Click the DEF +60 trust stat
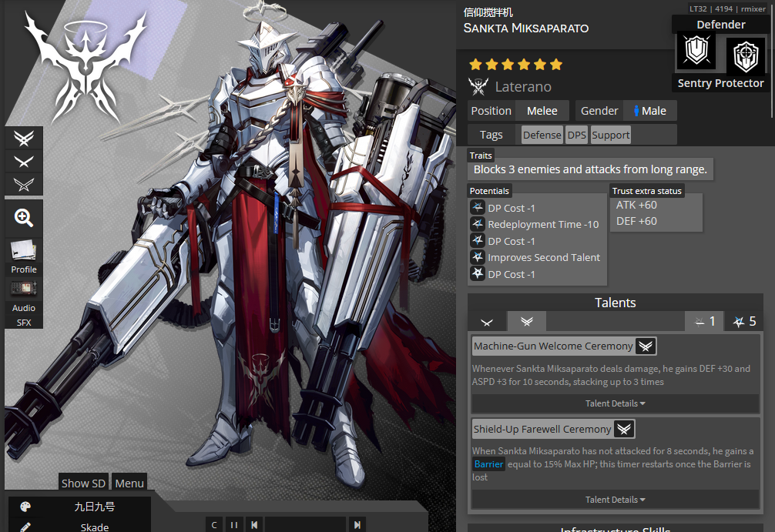The width and height of the screenshot is (775, 532). pos(636,221)
